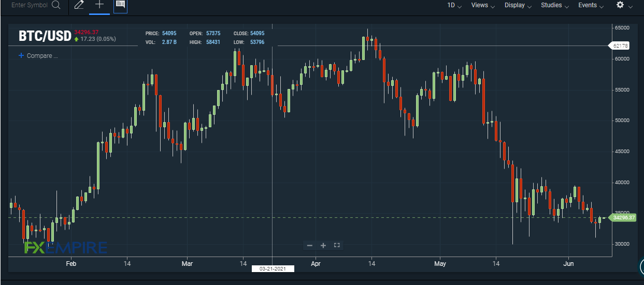This screenshot has height=285, width=644.
Task: Click the CLOSE value 54095
Action: [257, 34]
